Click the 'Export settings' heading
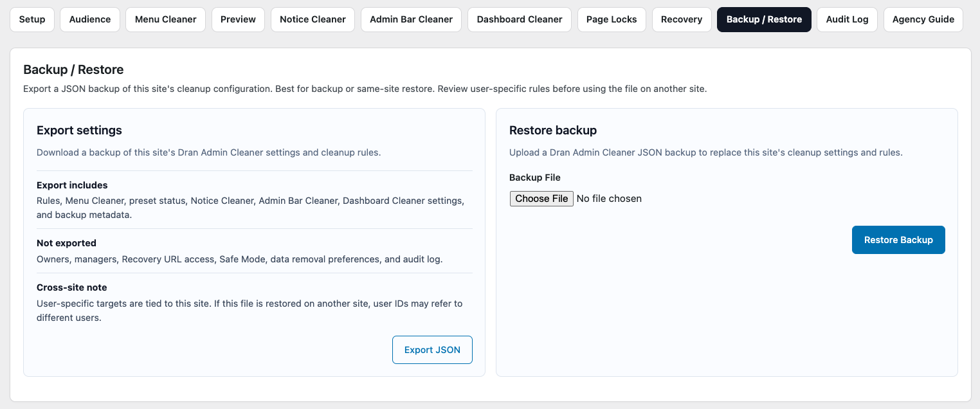This screenshot has width=980, height=409. tap(79, 130)
